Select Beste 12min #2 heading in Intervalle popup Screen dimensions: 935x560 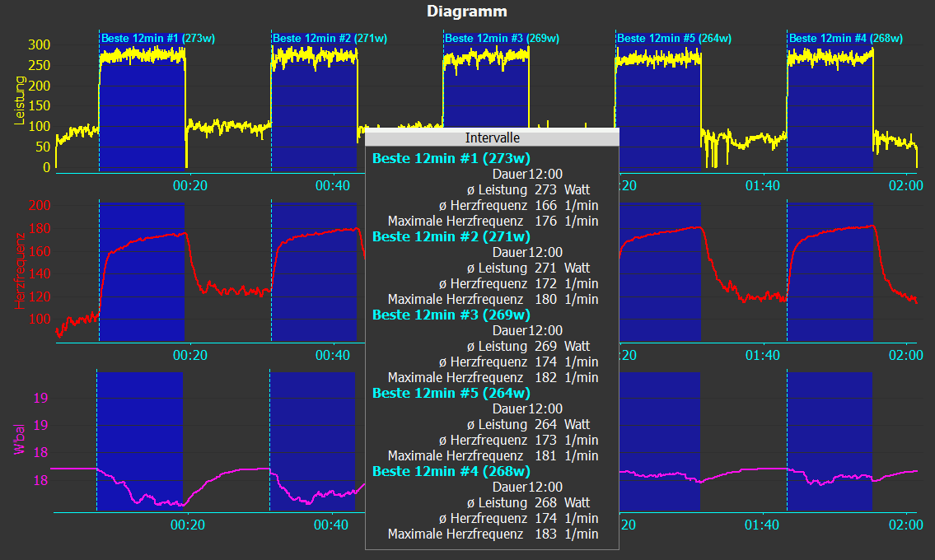[451, 236]
